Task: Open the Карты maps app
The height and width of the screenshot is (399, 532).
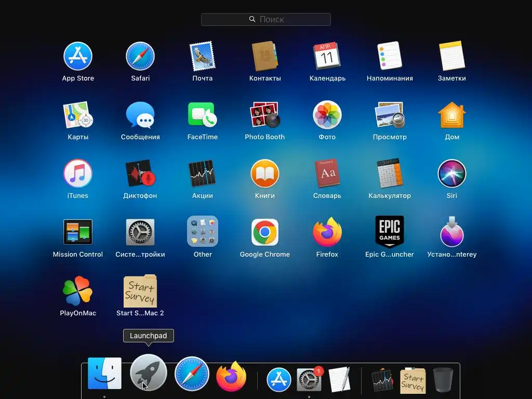Action: 78,115
